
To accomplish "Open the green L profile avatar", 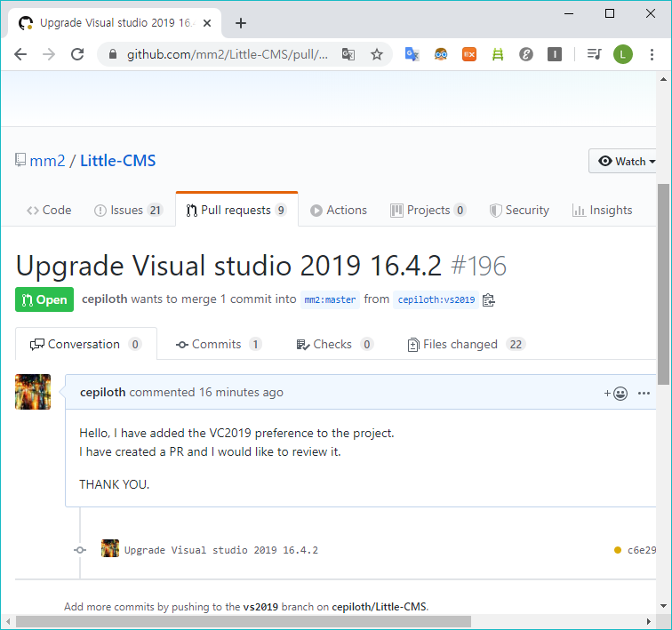I will 623,54.
